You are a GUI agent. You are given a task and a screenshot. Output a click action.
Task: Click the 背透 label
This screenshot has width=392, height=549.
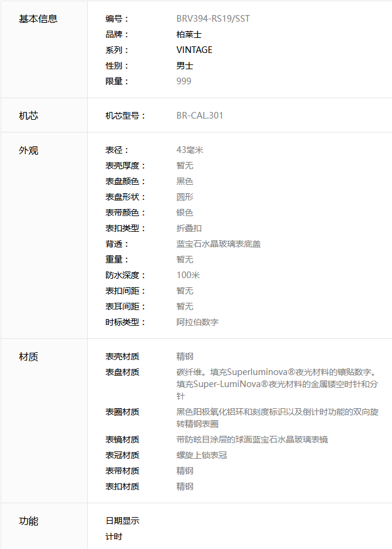tap(117, 244)
